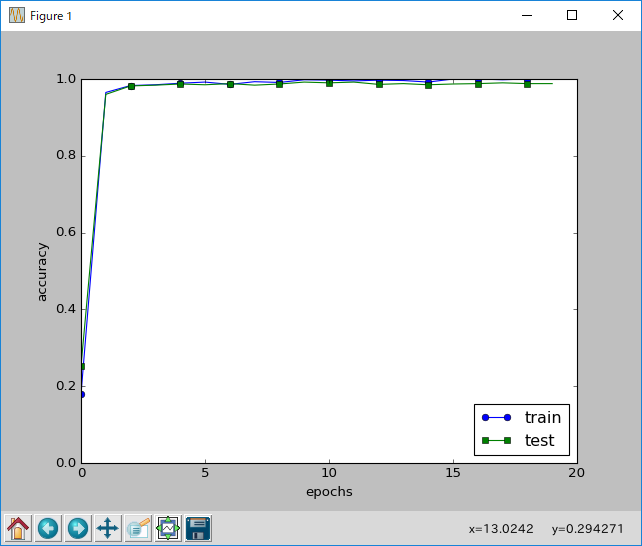Click the y=0.294271 coordinate readout

tap(588, 529)
